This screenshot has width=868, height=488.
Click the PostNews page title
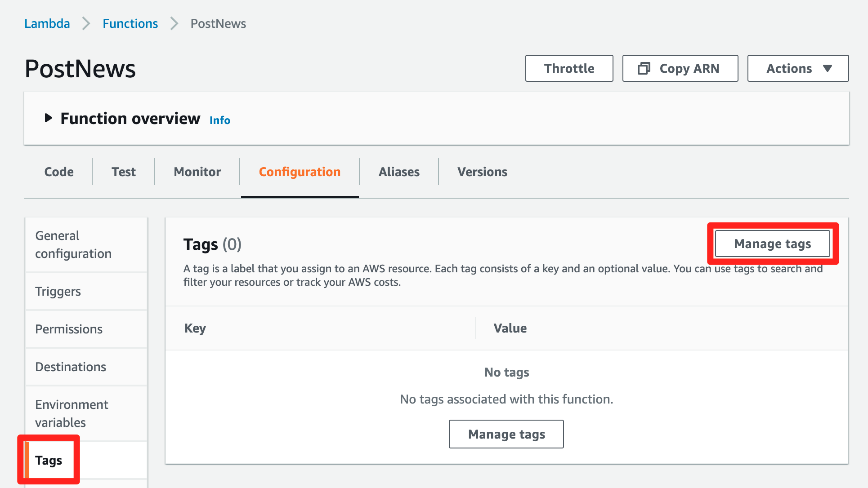click(x=80, y=69)
